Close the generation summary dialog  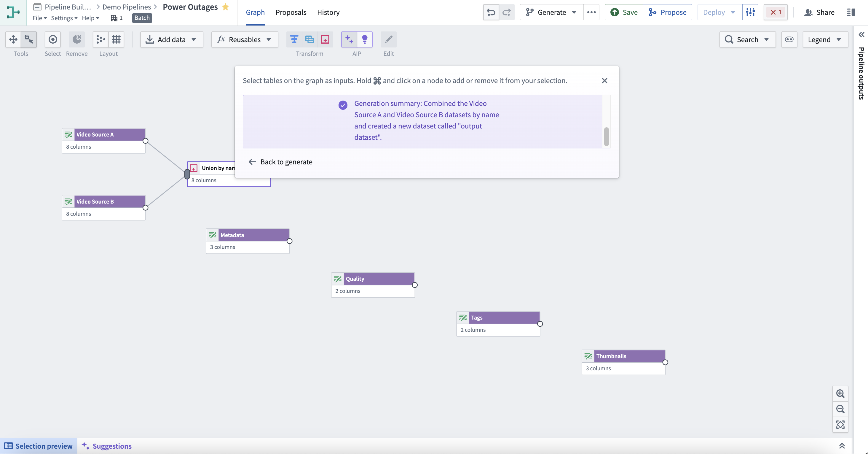point(604,81)
